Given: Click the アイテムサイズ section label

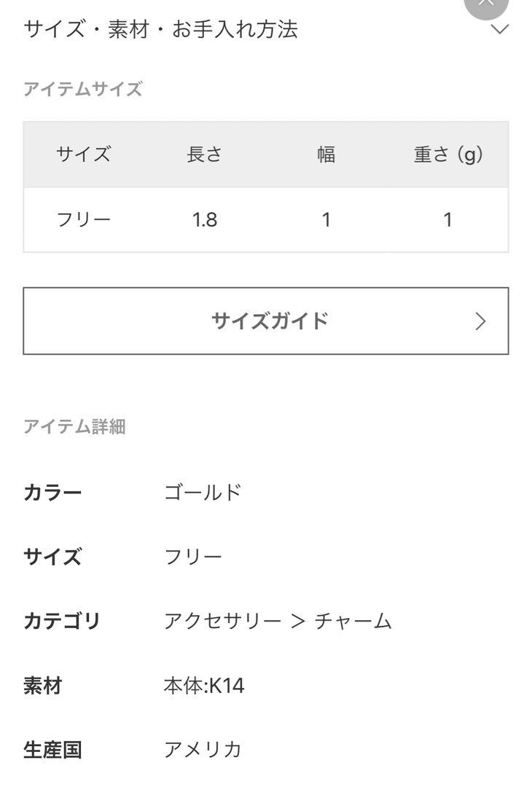Looking at the screenshot, I should click(83, 90).
